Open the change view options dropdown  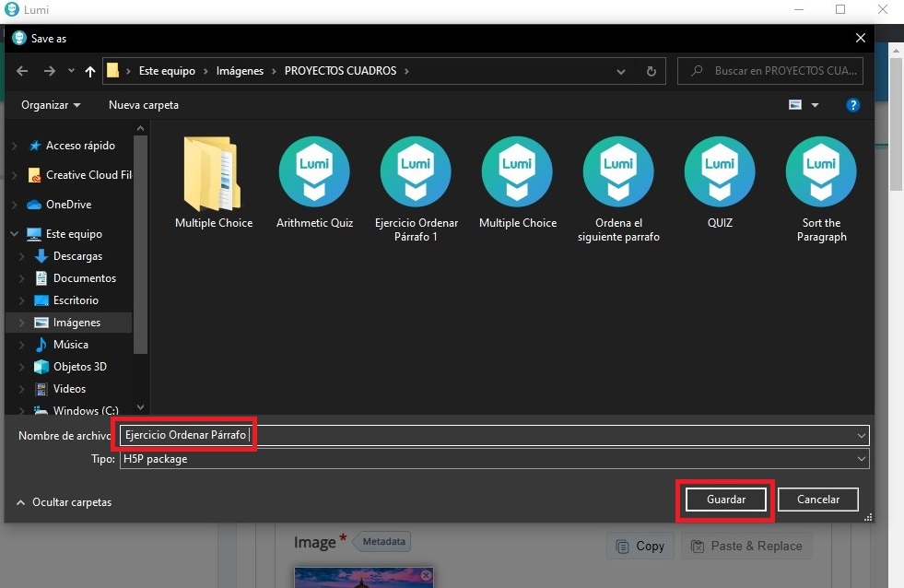[815, 106]
